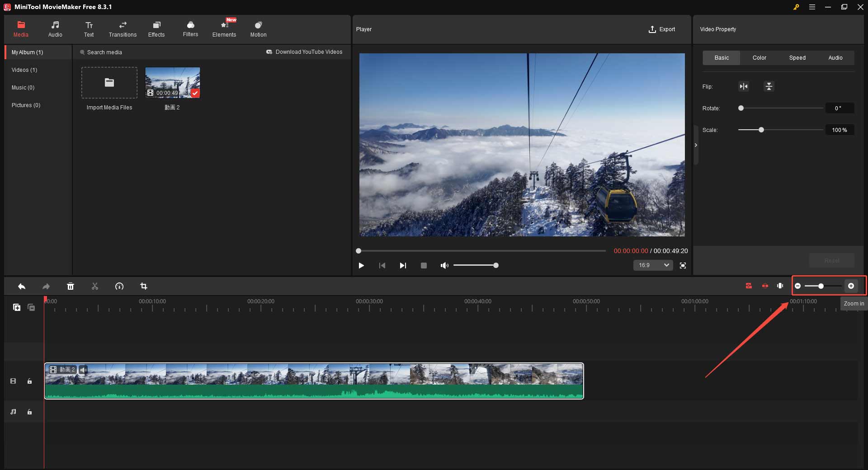The width and height of the screenshot is (868, 470).
Task: Open the Audio media tab
Action: click(x=55, y=28)
